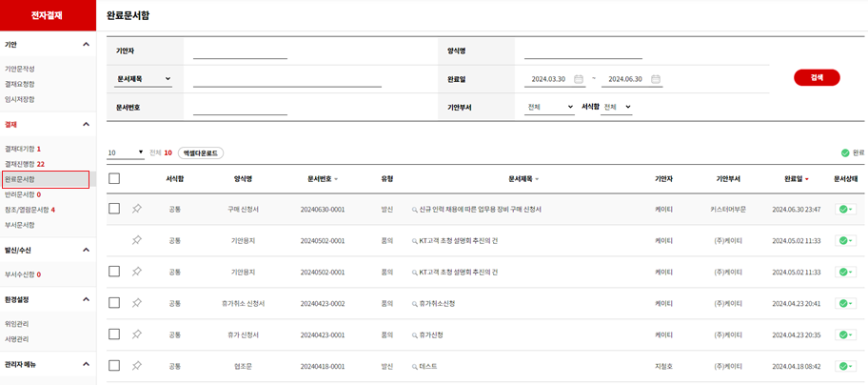
Task: Click the date 2024.04.18 08:42
Action: 796,367
